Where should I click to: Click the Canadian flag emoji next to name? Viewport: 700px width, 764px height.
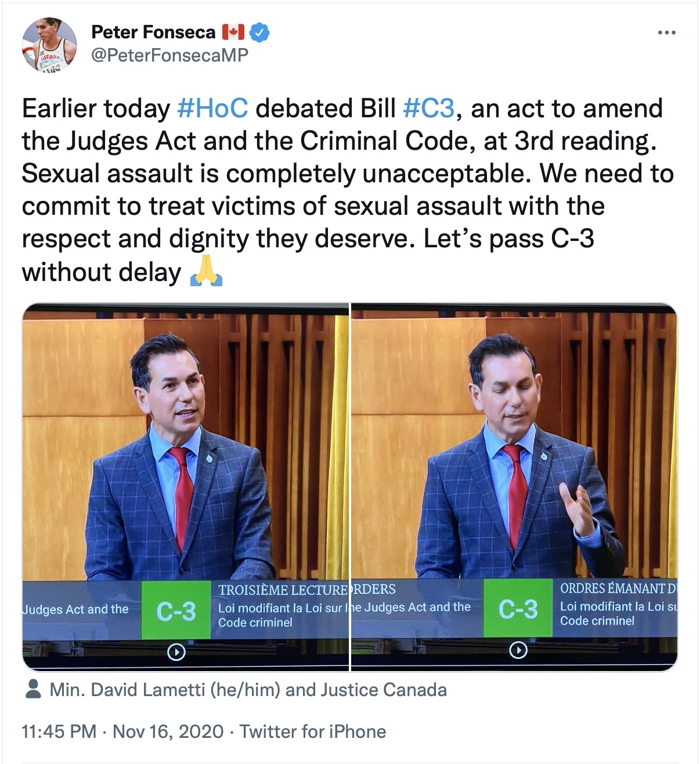233,32
